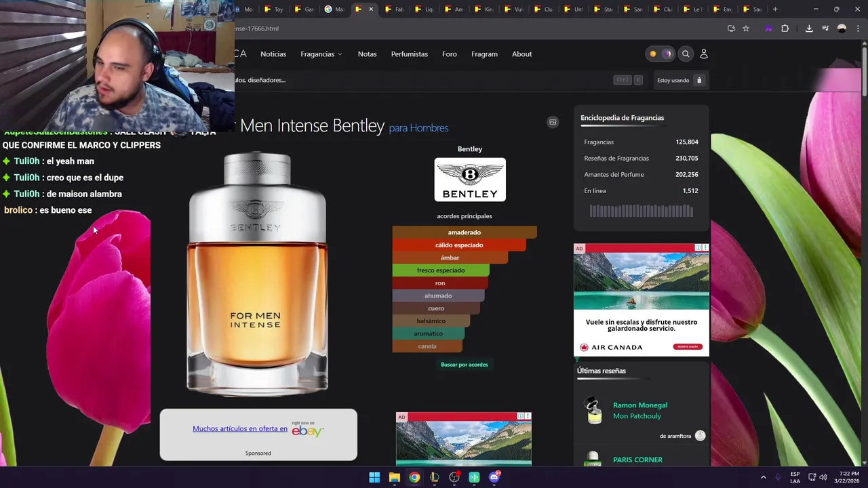This screenshot has width=868, height=488.
Task: Open the Chrome downloads icon
Action: click(809, 28)
